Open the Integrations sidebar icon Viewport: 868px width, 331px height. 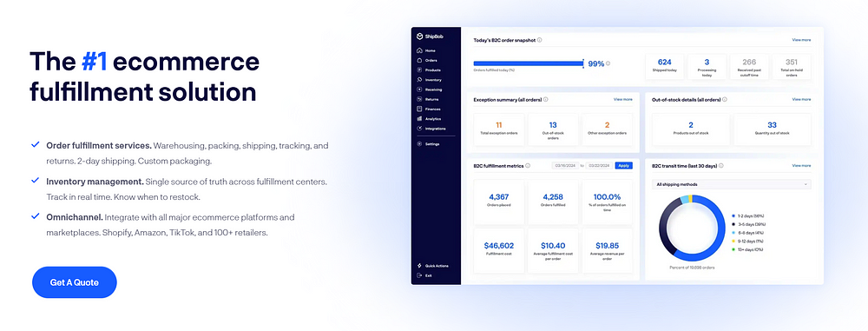pyautogui.click(x=419, y=128)
